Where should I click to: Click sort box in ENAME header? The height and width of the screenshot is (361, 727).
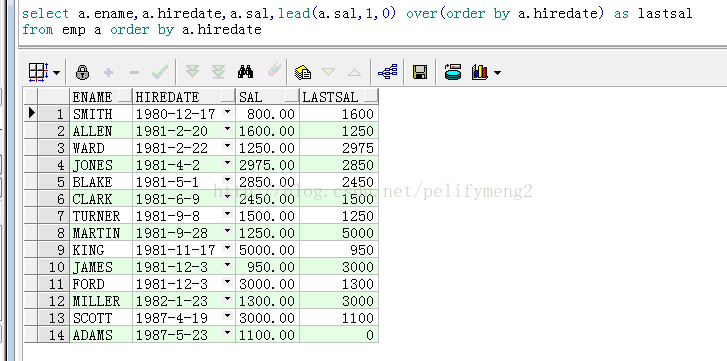[x=125, y=96]
